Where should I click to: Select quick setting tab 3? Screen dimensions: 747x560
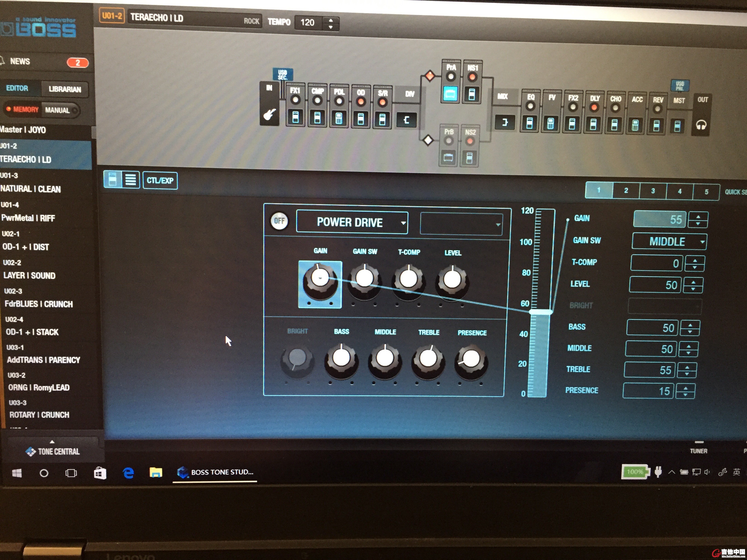pyautogui.click(x=653, y=191)
